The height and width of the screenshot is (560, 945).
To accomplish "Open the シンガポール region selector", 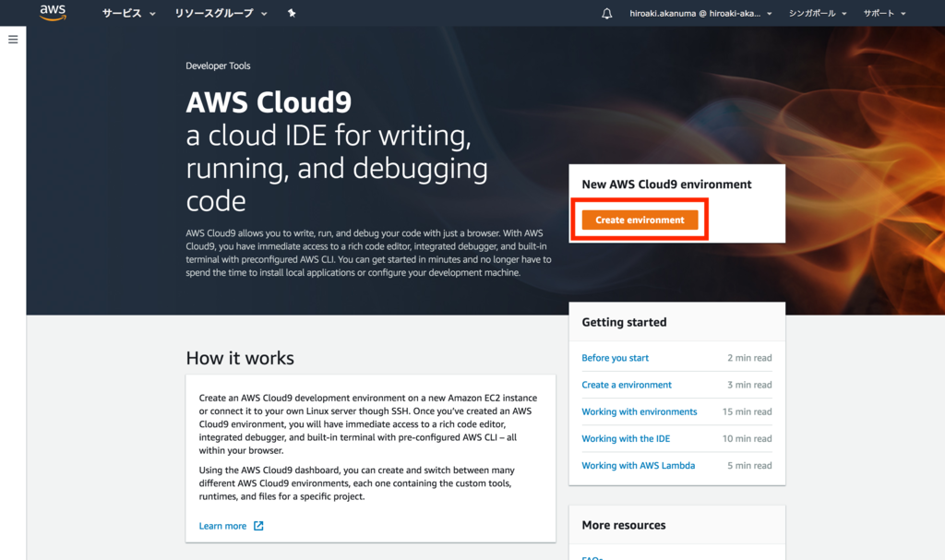I will pos(818,13).
